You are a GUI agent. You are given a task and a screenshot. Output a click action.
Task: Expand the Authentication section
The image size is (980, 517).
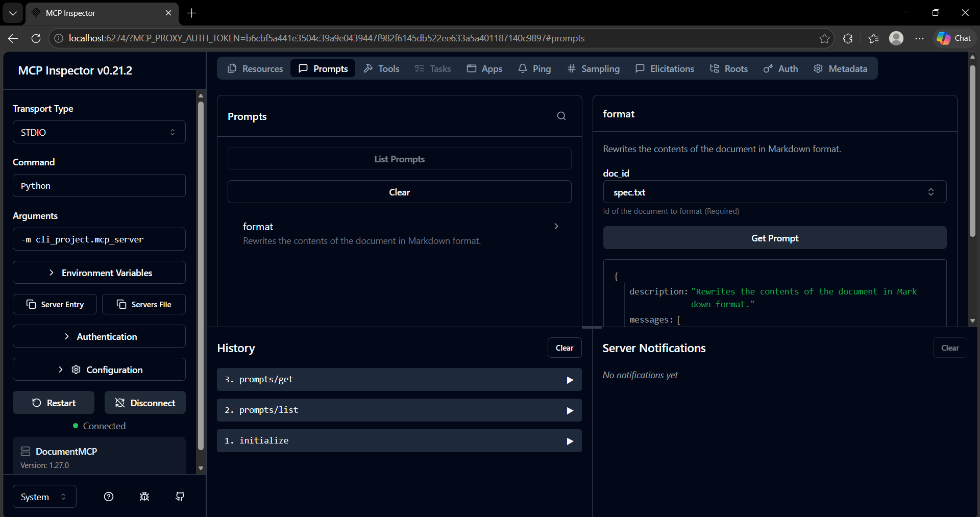click(x=99, y=336)
